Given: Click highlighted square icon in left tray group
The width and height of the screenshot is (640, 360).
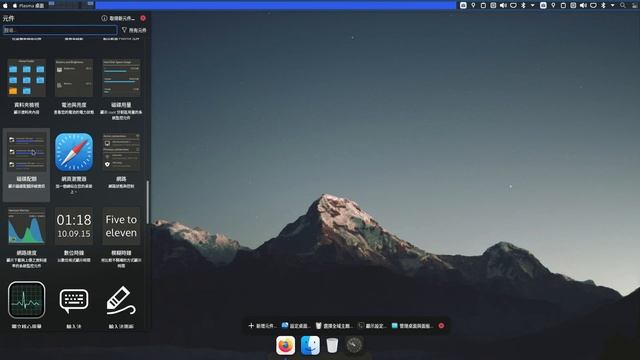Looking at the screenshot, I should pos(463,5).
